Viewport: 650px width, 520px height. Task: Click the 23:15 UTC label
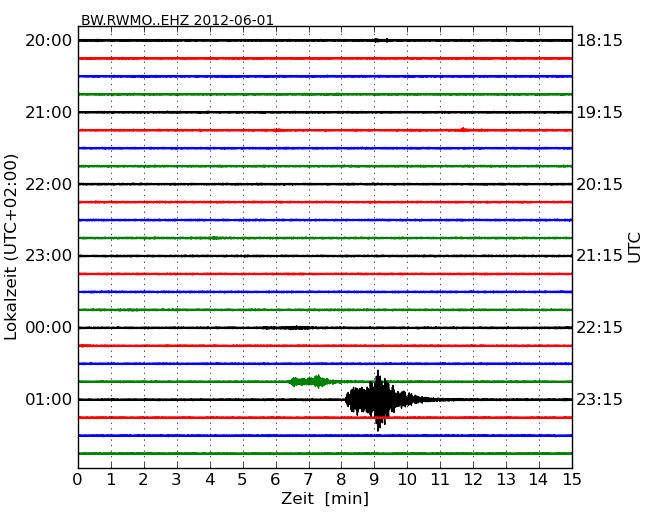click(x=599, y=399)
